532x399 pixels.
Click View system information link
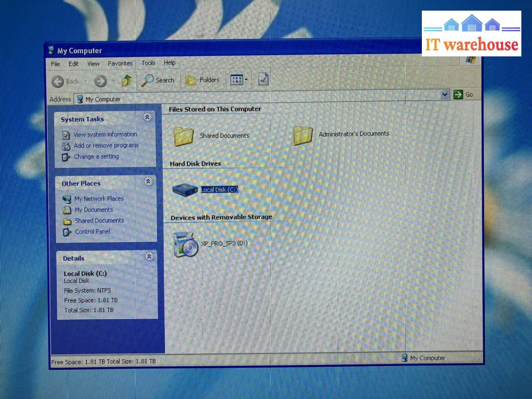point(105,135)
